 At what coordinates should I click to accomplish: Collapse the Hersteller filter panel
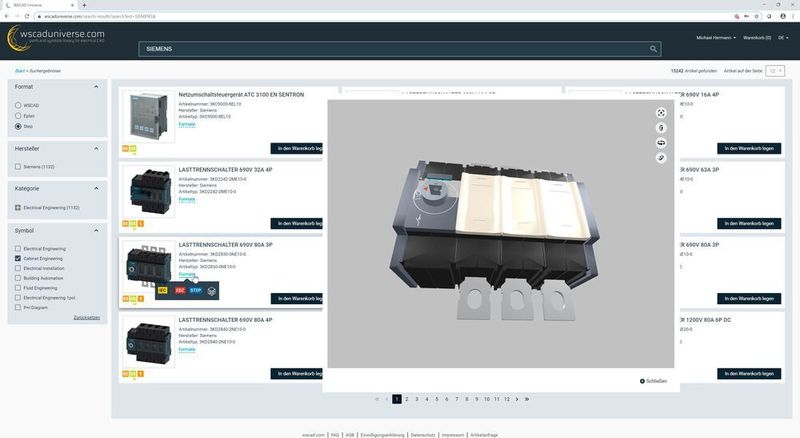(96, 149)
